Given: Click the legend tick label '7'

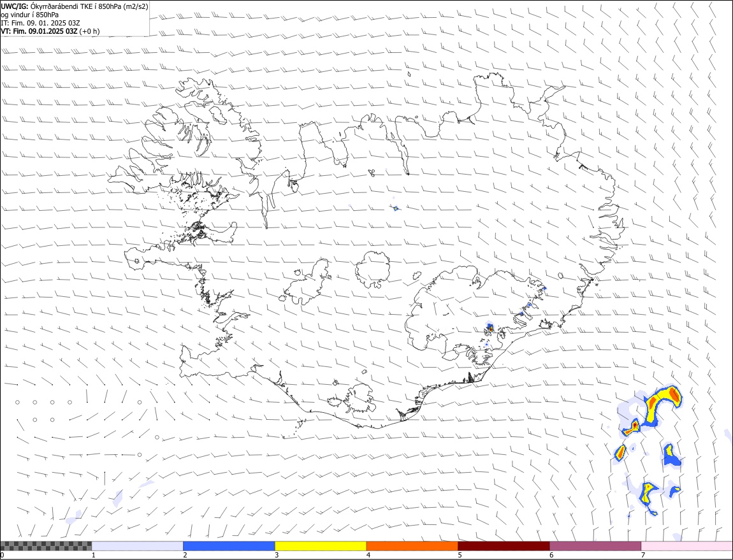Looking at the screenshot, I should [643, 556].
